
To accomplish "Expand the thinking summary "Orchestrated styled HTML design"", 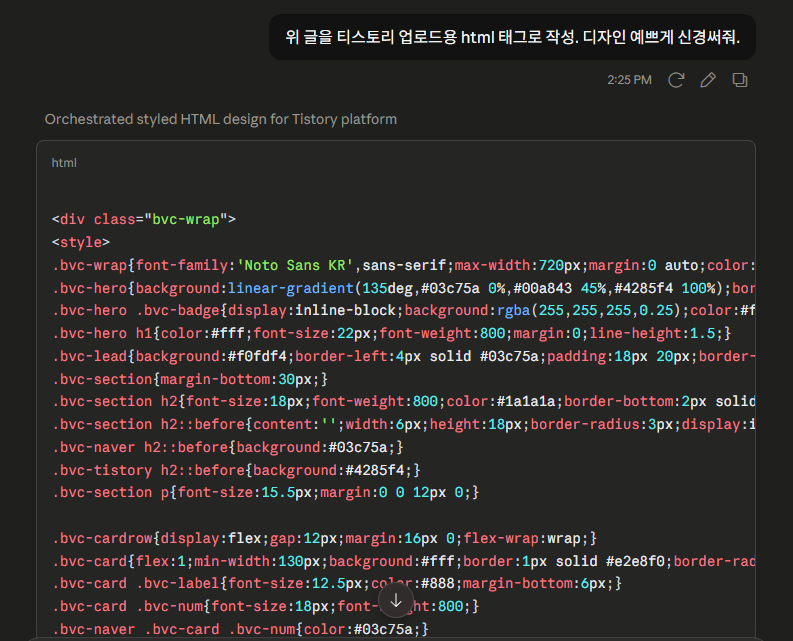I will pos(221,119).
